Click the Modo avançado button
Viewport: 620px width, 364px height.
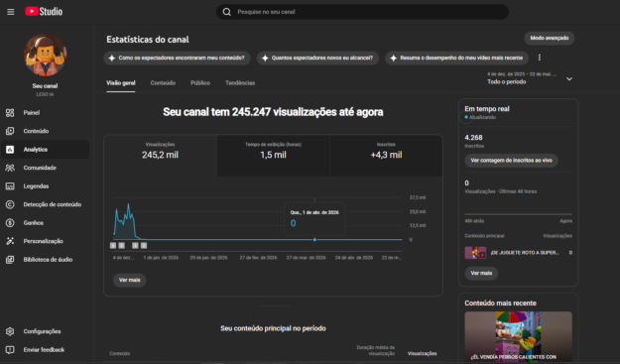(x=550, y=38)
